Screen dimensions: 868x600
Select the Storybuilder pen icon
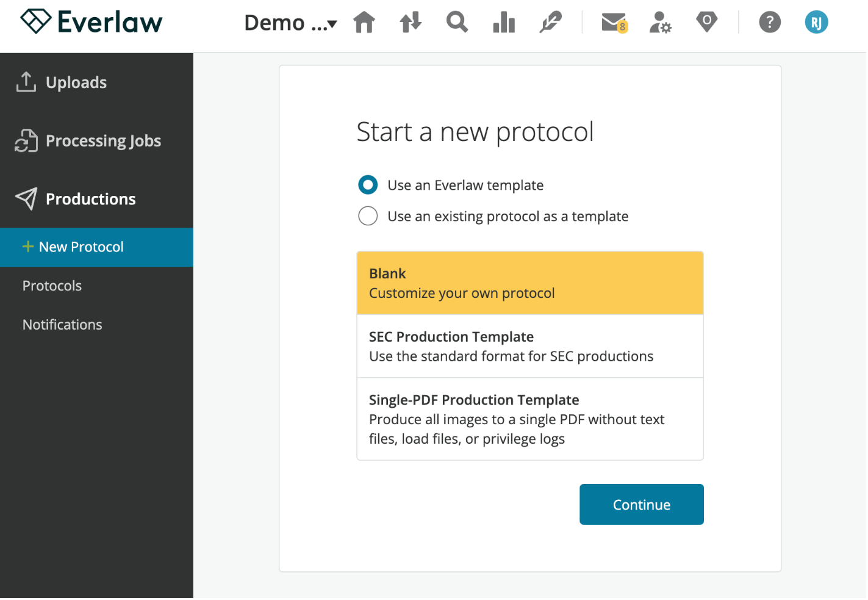(550, 22)
